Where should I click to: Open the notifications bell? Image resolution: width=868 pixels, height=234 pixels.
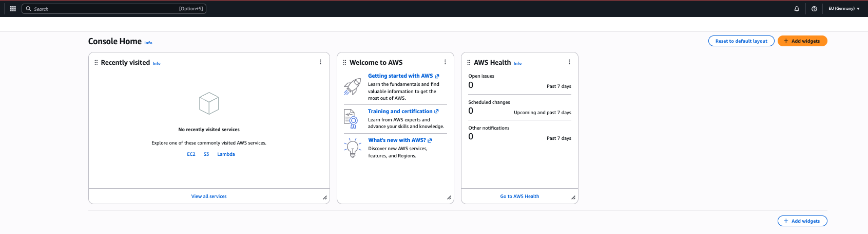[x=797, y=9]
